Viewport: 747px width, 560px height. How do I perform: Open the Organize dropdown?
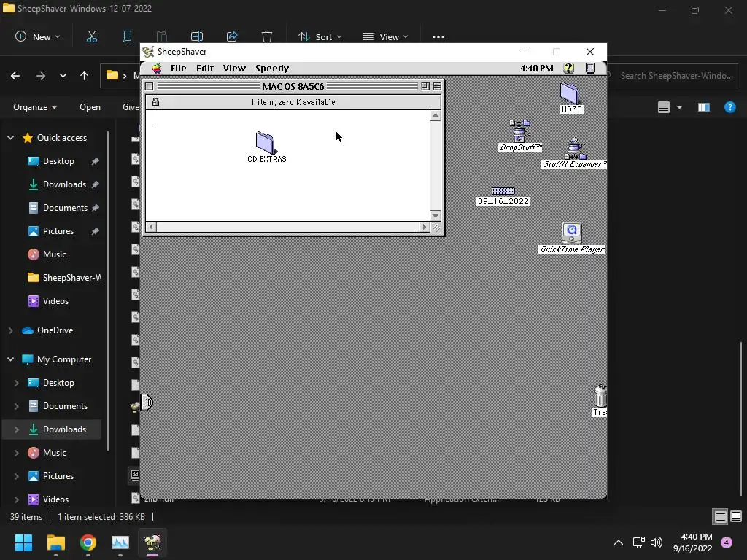point(35,107)
